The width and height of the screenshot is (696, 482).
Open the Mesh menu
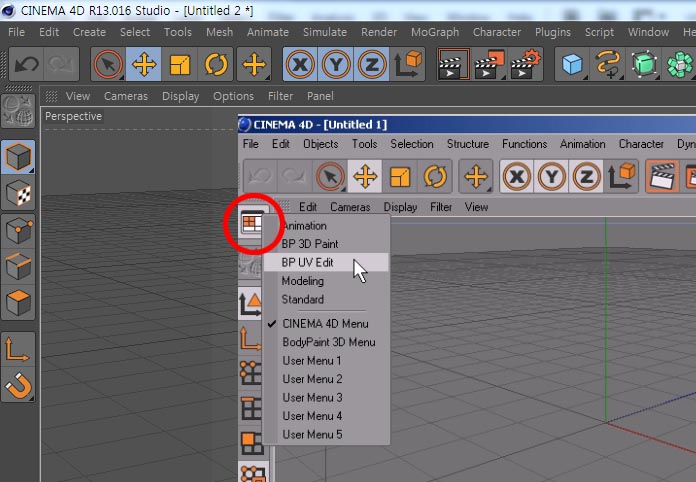[219, 32]
